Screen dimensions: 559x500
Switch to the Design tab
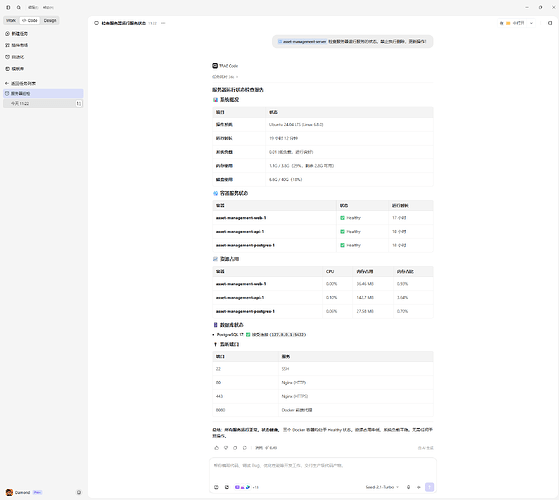(50, 20)
